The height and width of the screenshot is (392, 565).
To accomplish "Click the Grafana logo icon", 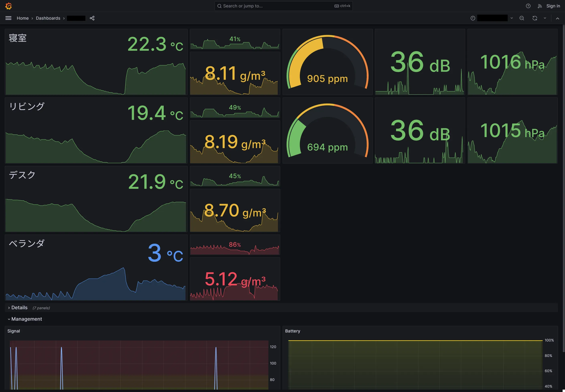I will 9,6.
